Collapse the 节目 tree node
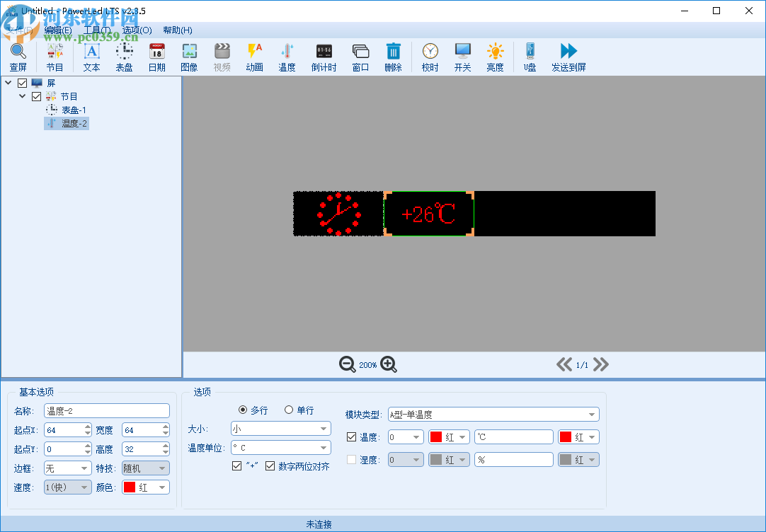This screenshot has height=532, width=766. point(22,96)
